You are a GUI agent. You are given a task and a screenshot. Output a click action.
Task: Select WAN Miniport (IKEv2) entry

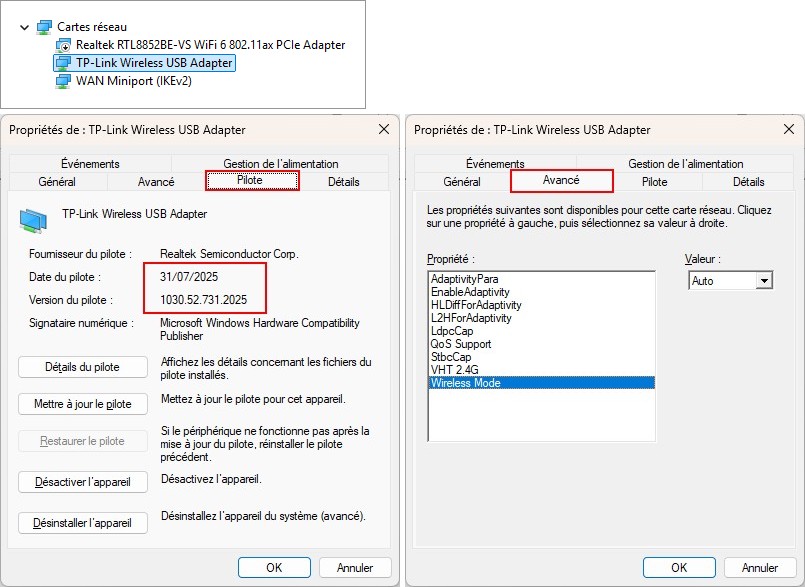133,81
